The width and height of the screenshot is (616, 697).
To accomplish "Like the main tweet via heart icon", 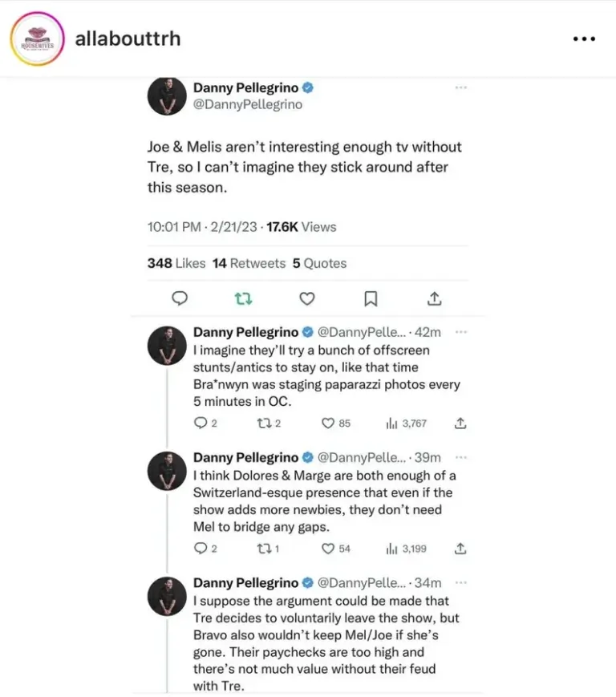I will (306, 298).
